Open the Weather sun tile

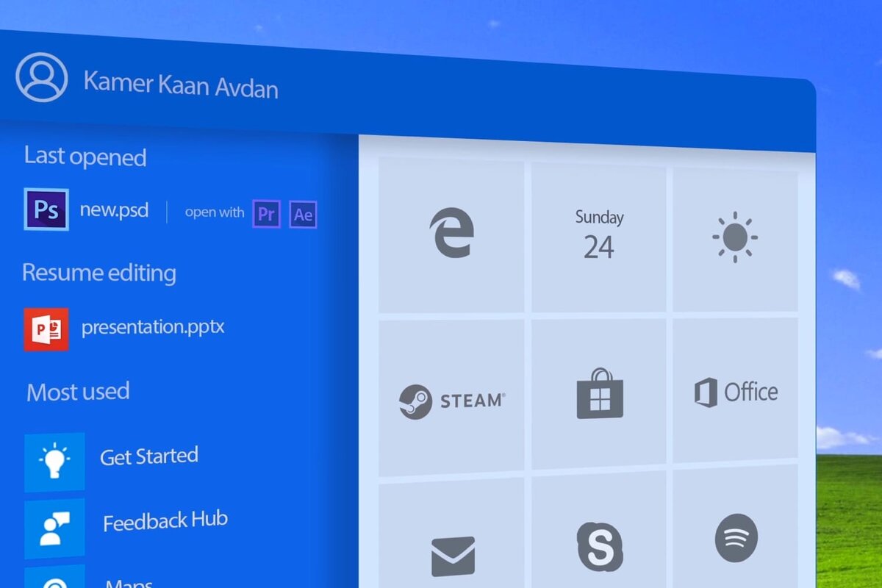point(735,239)
